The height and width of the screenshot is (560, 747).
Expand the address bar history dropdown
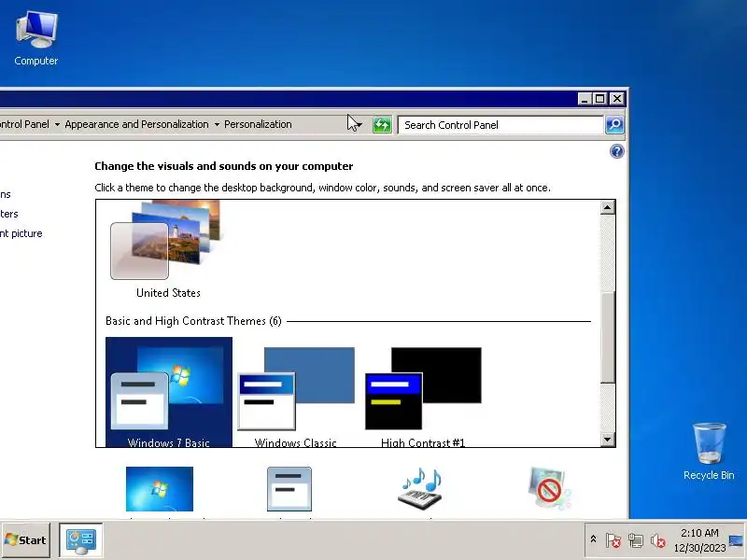click(359, 125)
